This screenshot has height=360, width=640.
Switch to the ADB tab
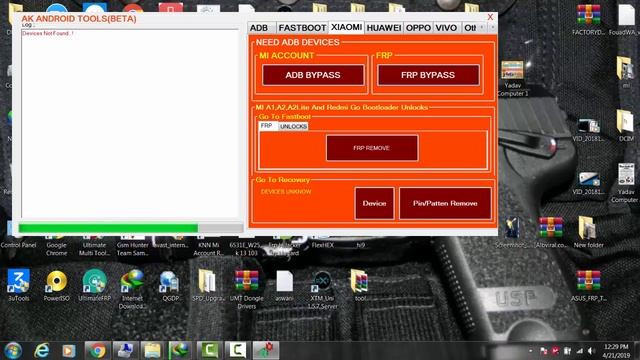tap(259, 28)
